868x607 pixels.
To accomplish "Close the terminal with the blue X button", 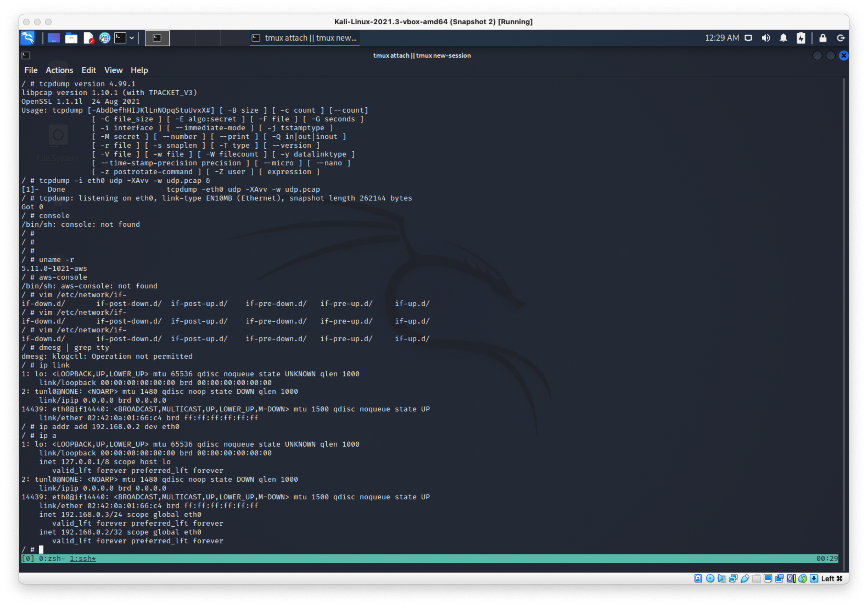I will point(843,55).
